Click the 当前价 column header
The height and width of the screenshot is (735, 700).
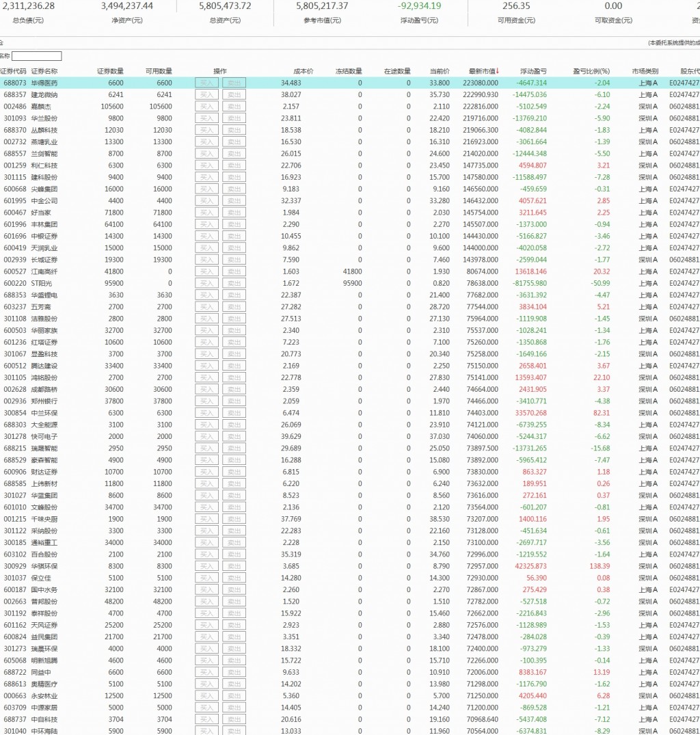point(440,71)
